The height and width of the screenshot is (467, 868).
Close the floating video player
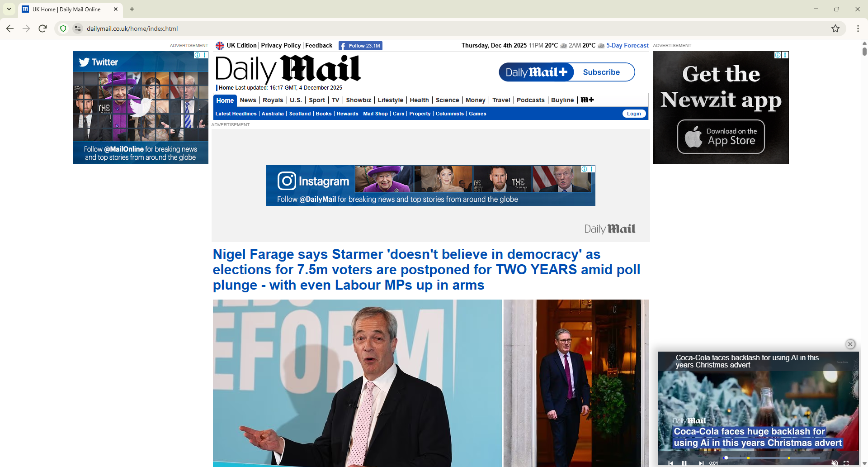(x=850, y=344)
